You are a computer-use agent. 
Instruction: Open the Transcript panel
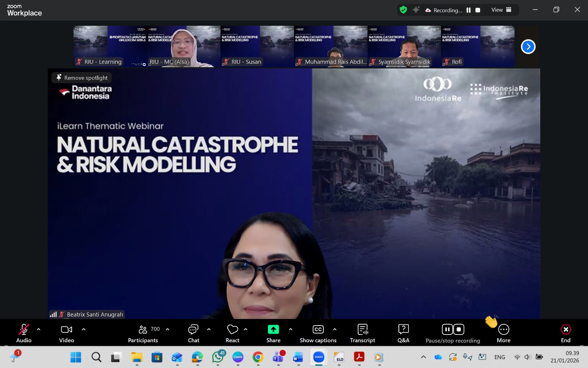click(x=362, y=333)
